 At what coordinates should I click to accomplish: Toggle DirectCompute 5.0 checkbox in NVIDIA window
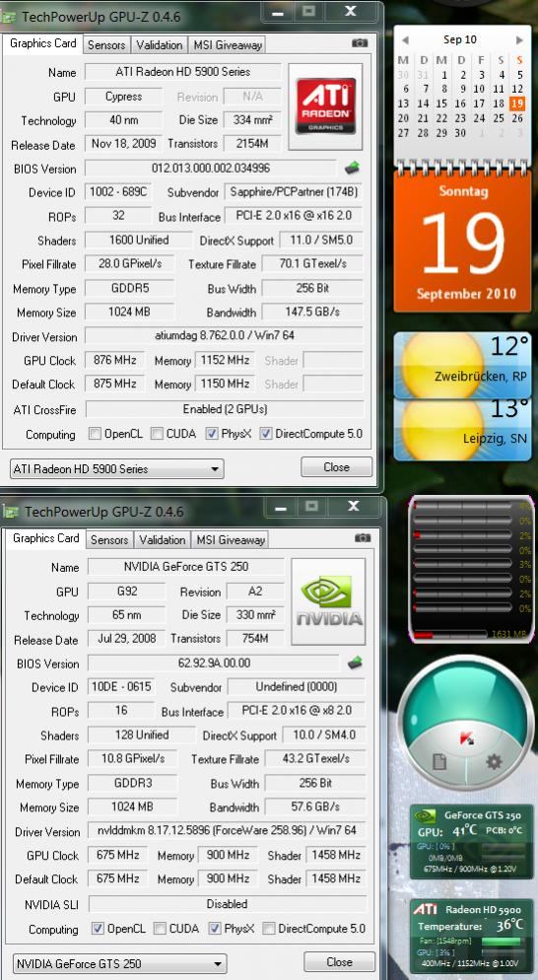269,928
